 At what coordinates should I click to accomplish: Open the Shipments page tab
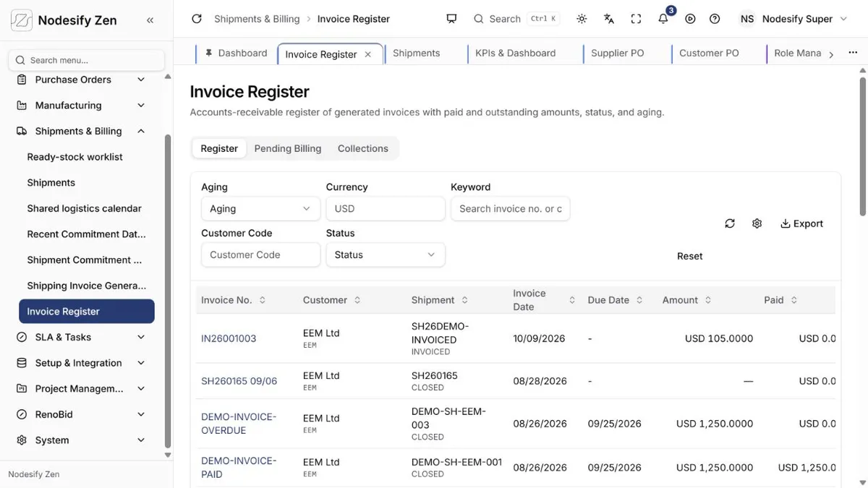tap(417, 53)
